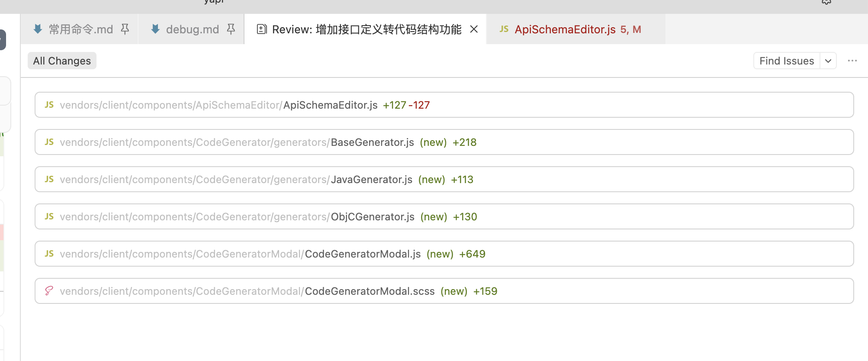Switch to the debug.md tab
The width and height of the screenshot is (868, 361).
click(x=192, y=29)
